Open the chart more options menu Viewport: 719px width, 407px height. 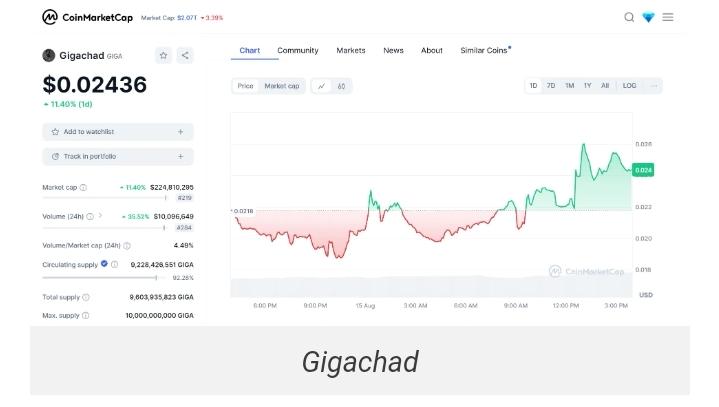click(x=653, y=86)
